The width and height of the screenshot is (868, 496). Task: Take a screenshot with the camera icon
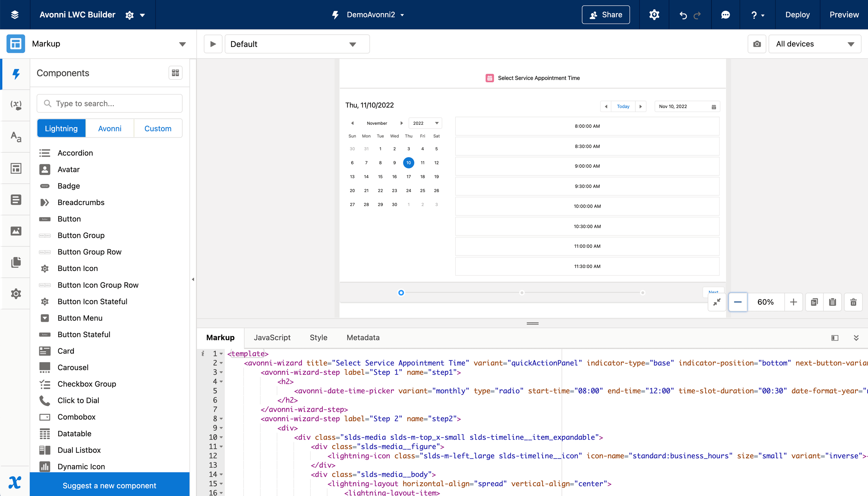point(757,44)
